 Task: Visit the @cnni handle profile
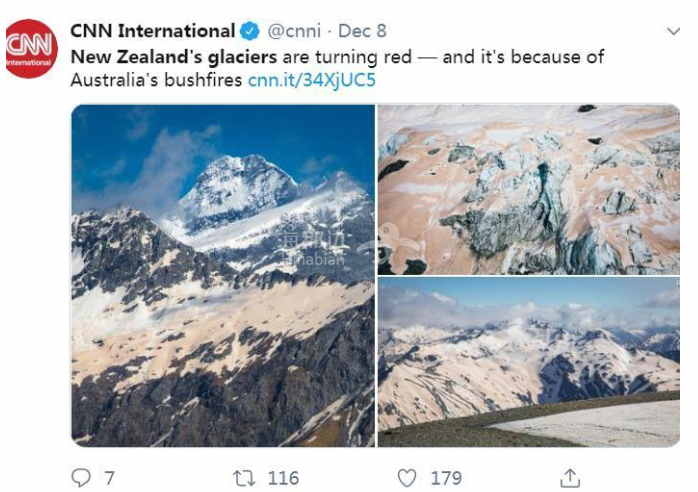pyautogui.click(x=293, y=31)
